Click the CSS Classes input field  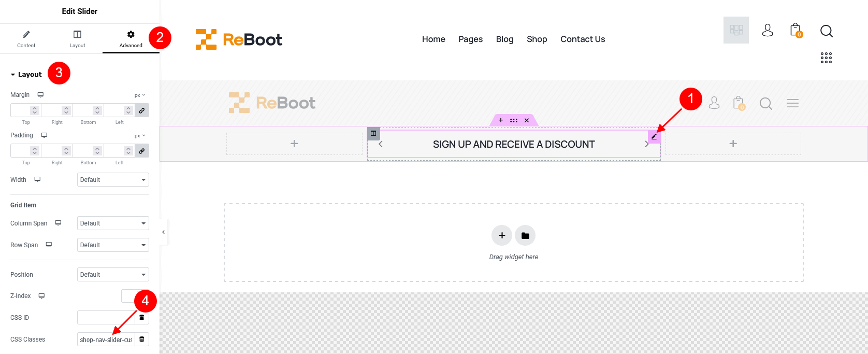click(106, 339)
